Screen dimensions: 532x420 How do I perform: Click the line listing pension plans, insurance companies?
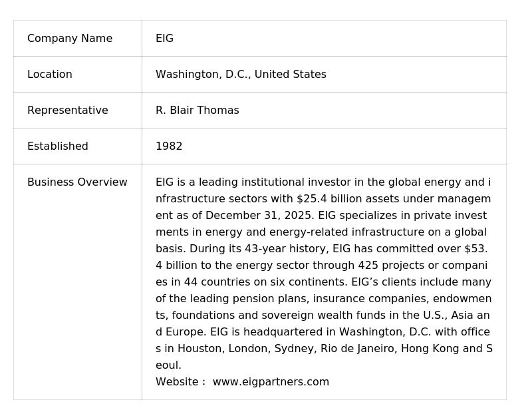click(323, 299)
